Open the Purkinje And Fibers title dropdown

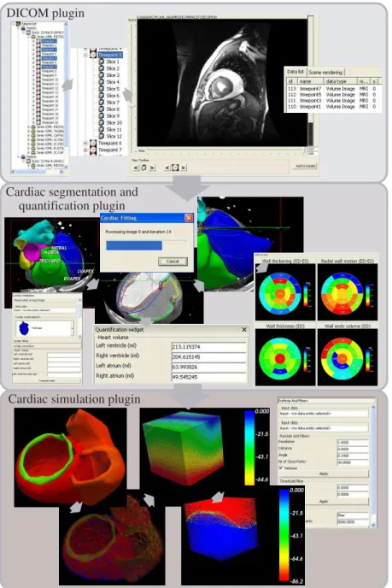tap(326, 401)
